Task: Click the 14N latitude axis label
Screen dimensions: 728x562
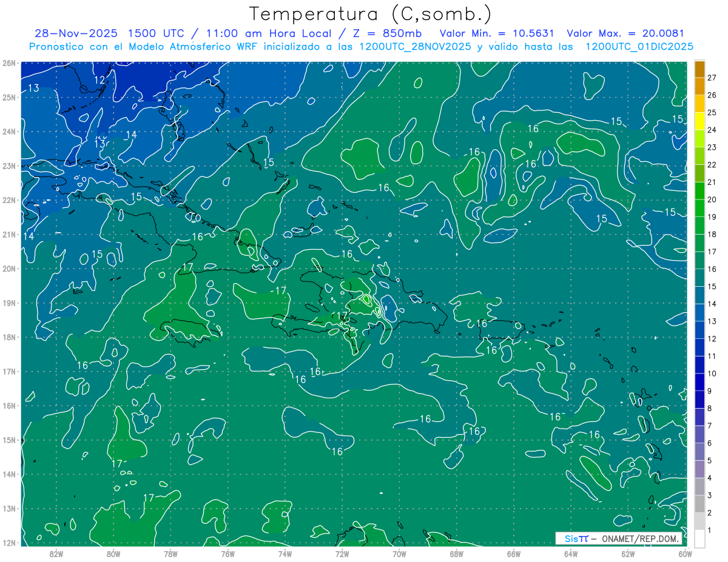Action: 9,474
